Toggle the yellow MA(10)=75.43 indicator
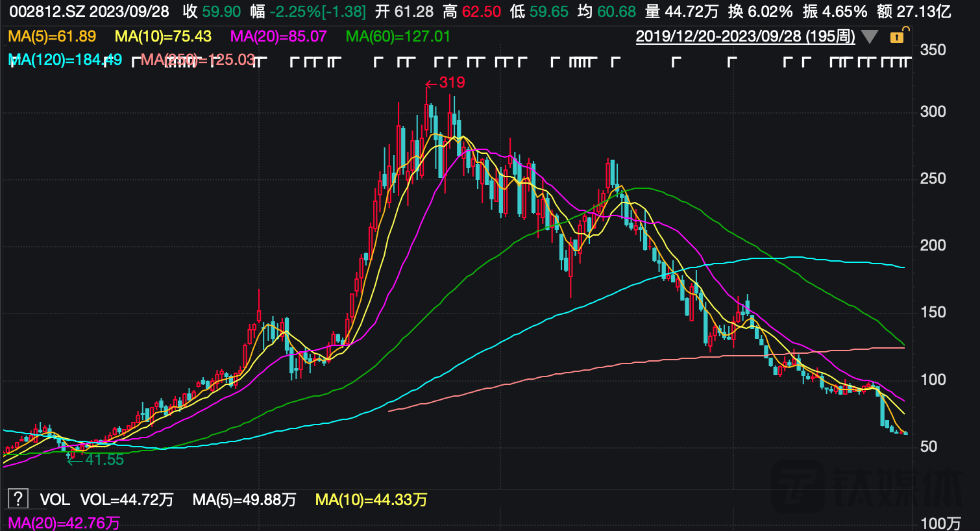Screen dimensions: 980x531 click(x=163, y=36)
